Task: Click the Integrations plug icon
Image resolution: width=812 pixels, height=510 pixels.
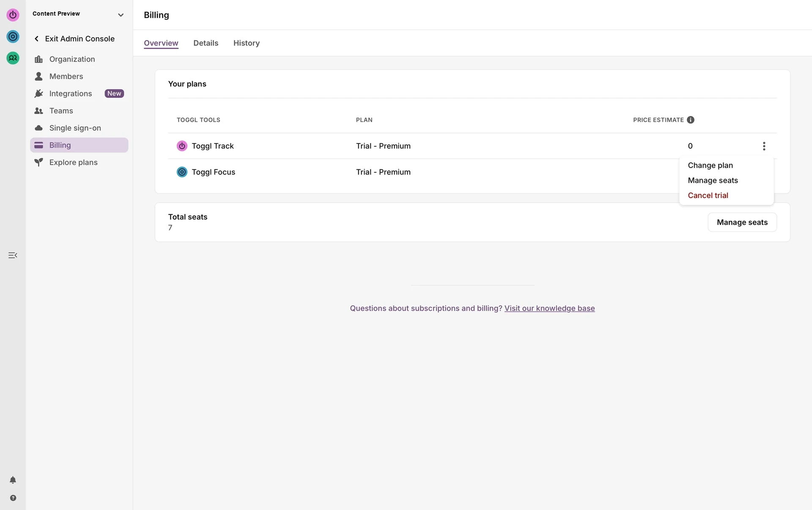Action: click(x=38, y=94)
